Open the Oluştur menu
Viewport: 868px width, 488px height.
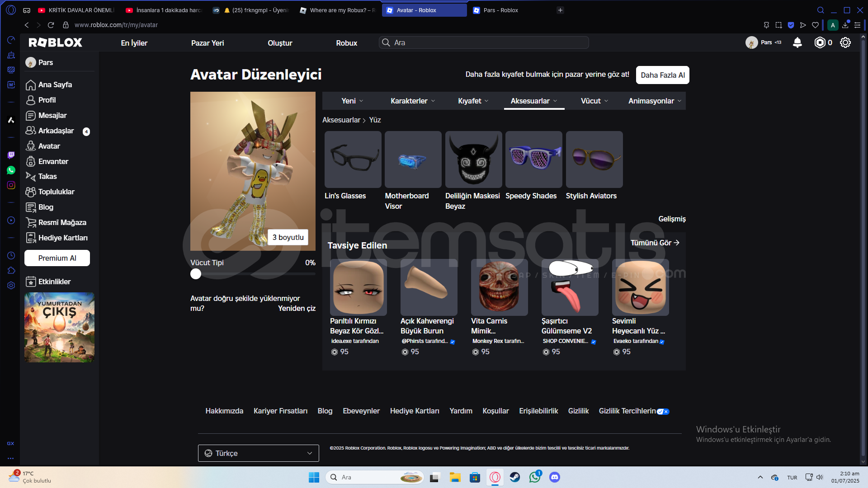pyautogui.click(x=280, y=43)
